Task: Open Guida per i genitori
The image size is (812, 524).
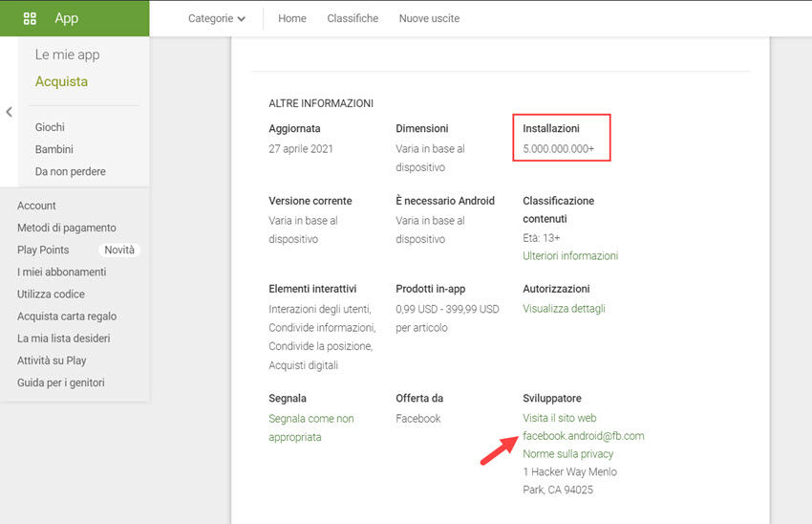Action: point(60,382)
